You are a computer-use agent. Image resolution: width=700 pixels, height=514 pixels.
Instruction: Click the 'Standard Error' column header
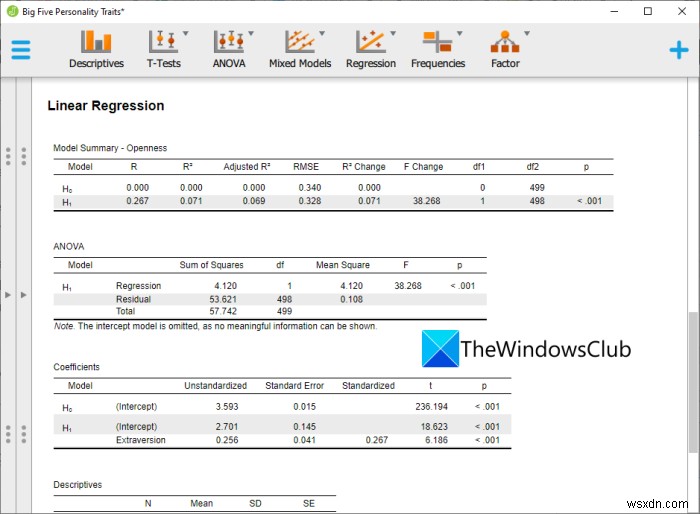[x=294, y=385]
